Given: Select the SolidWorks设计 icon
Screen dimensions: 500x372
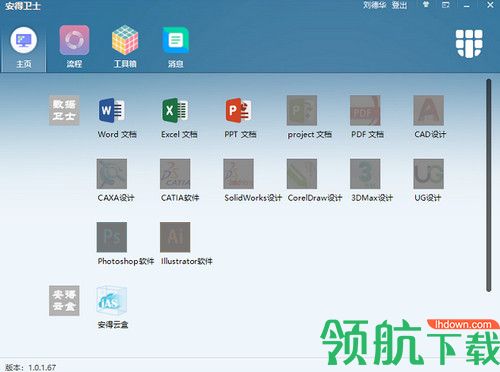Looking at the screenshot, I should 238,174.
